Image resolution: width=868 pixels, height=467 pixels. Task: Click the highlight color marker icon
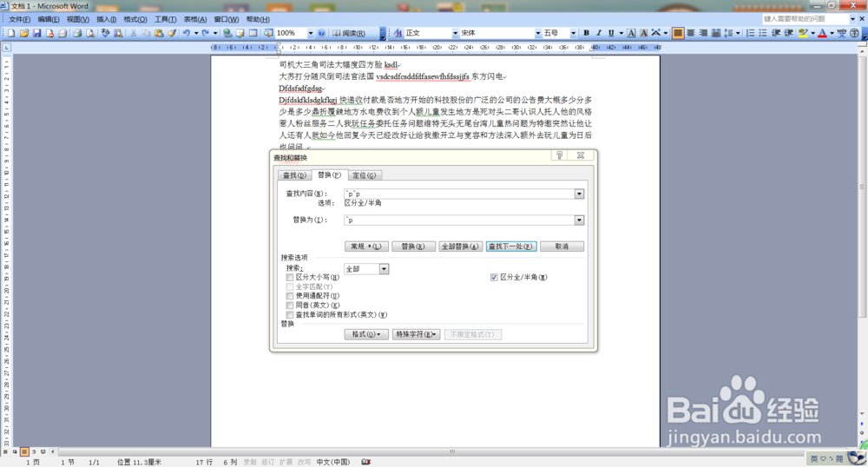[803, 33]
